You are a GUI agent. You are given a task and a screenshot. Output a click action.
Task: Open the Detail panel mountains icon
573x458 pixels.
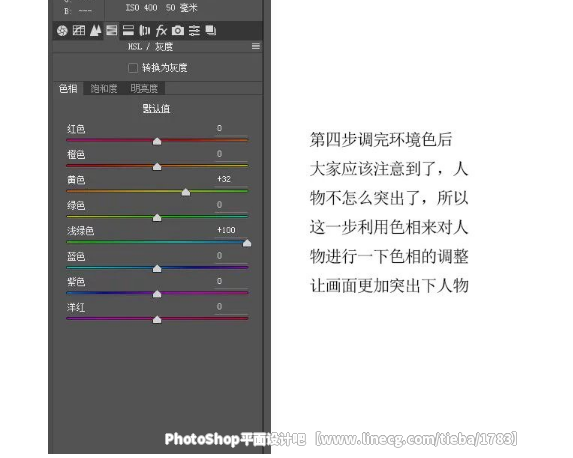pyautogui.click(x=95, y=30)
